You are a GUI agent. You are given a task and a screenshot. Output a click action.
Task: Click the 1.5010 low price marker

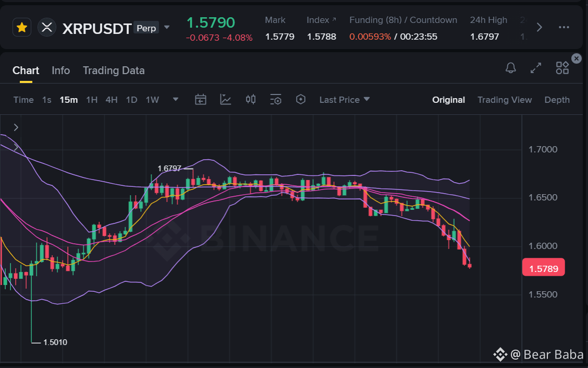coord(55,342)
